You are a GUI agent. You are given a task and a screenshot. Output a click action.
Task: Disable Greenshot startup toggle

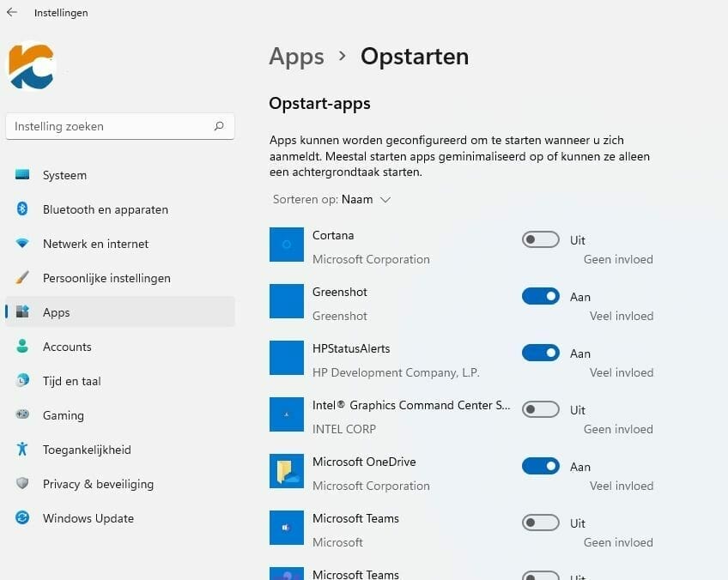[541, 296]
